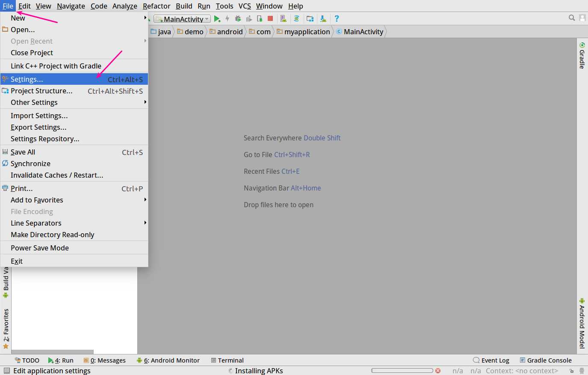
Task: Click the myapplication breadcrumb
Action: 304,32
